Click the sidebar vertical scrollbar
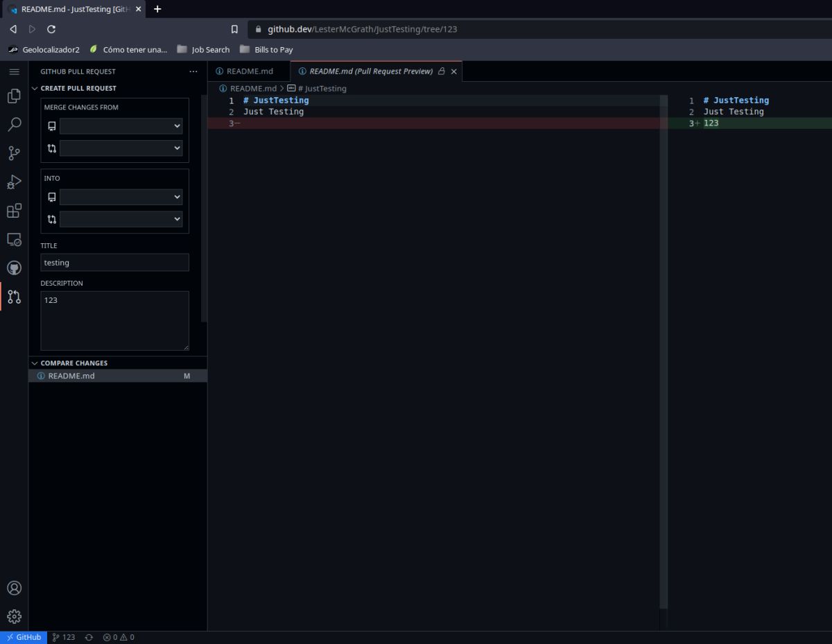 [204, 208]
